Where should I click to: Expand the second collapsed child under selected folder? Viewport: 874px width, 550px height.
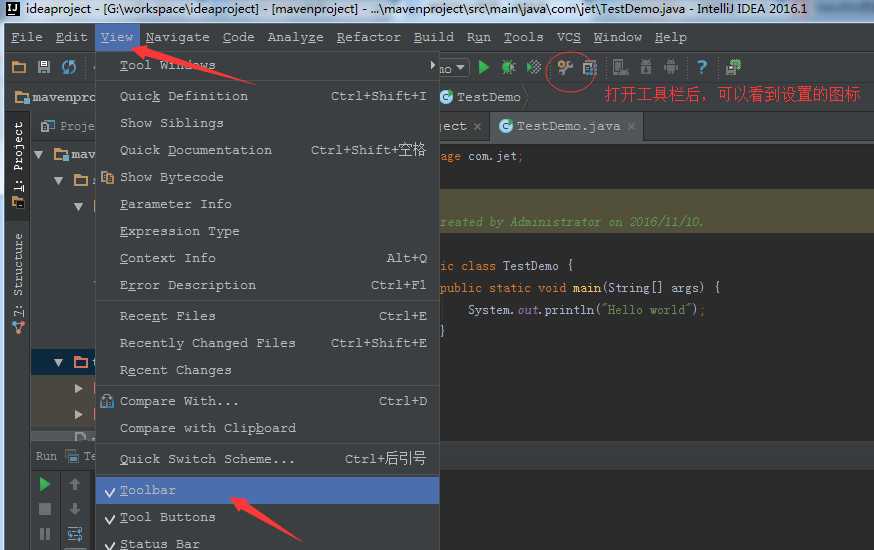click(x=79, y=415)
